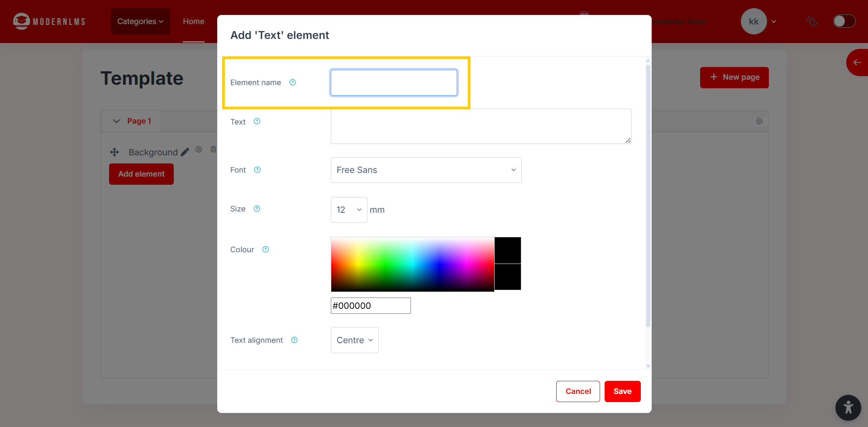Collapse the Page 1 section chevron

[x=116, y=121]
